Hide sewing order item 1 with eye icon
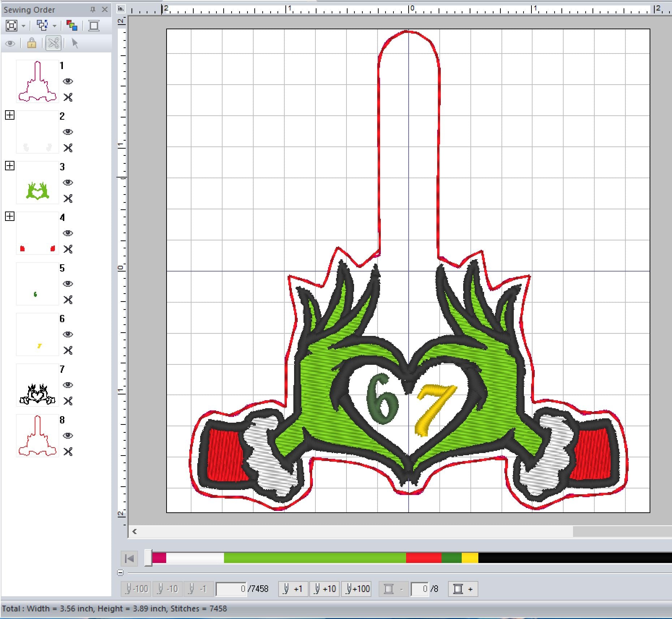Viewport: 672px width, 619px height. tap(68, 81)
